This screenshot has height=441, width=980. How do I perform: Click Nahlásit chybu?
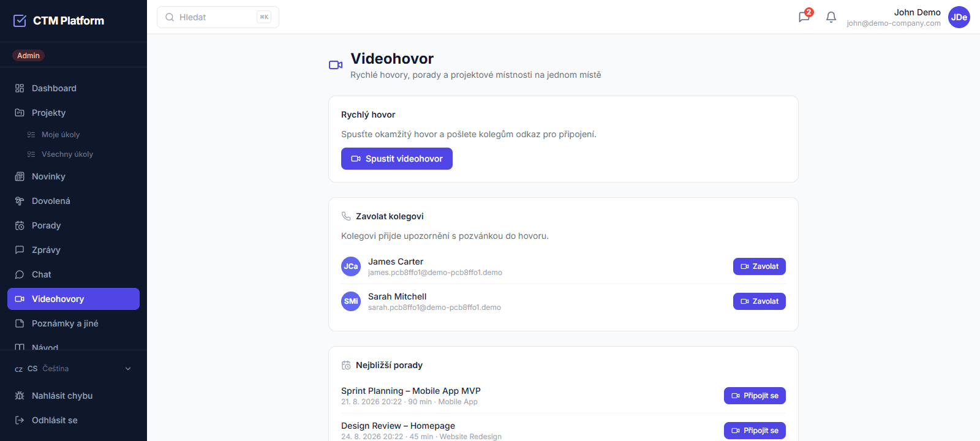[x=73, y=396]
